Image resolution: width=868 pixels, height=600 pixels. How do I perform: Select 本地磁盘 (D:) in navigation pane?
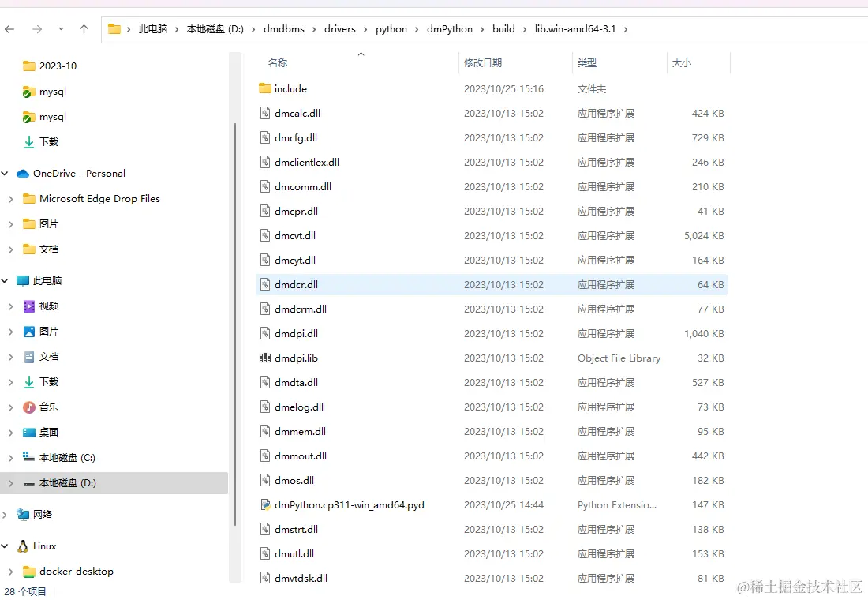(x=114, y=483)
